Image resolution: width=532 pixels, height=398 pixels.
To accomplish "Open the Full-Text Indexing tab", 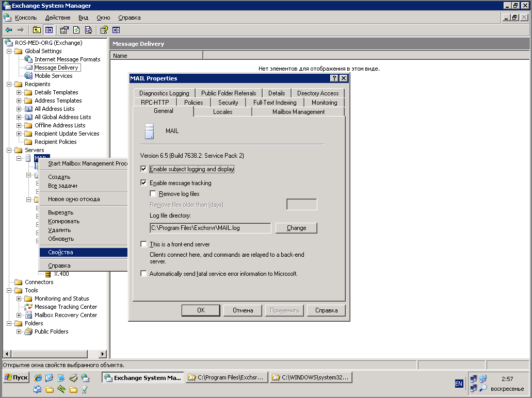I will (275, 103).
